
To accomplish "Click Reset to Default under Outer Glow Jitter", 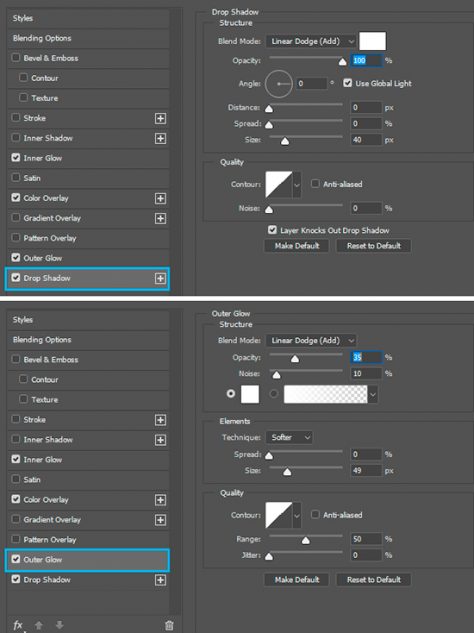I will coord(374,580).
